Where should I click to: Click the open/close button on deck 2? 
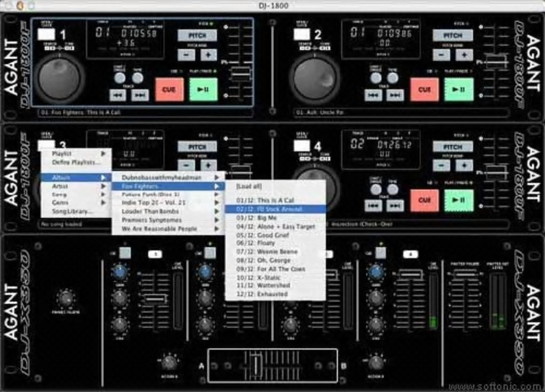(x=302, y=34)
